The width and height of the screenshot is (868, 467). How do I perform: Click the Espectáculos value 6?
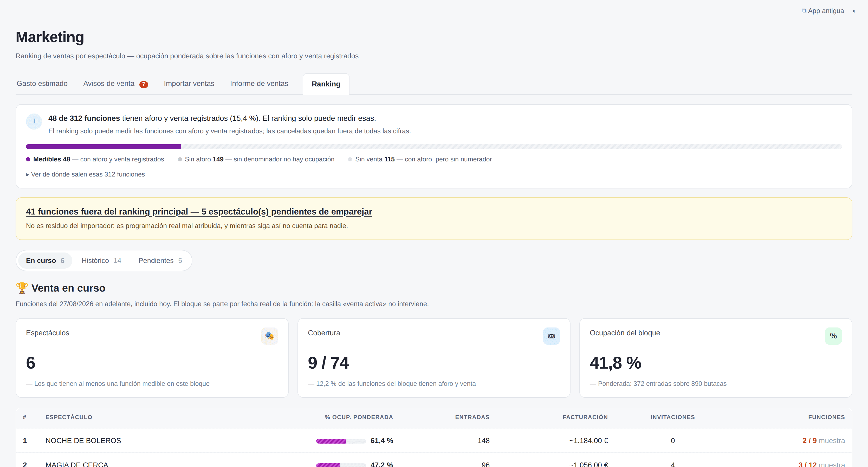(31, 363)
